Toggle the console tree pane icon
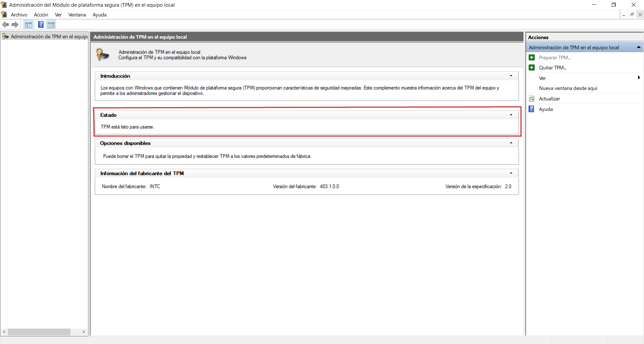The image size is (644, 344). 29,25
